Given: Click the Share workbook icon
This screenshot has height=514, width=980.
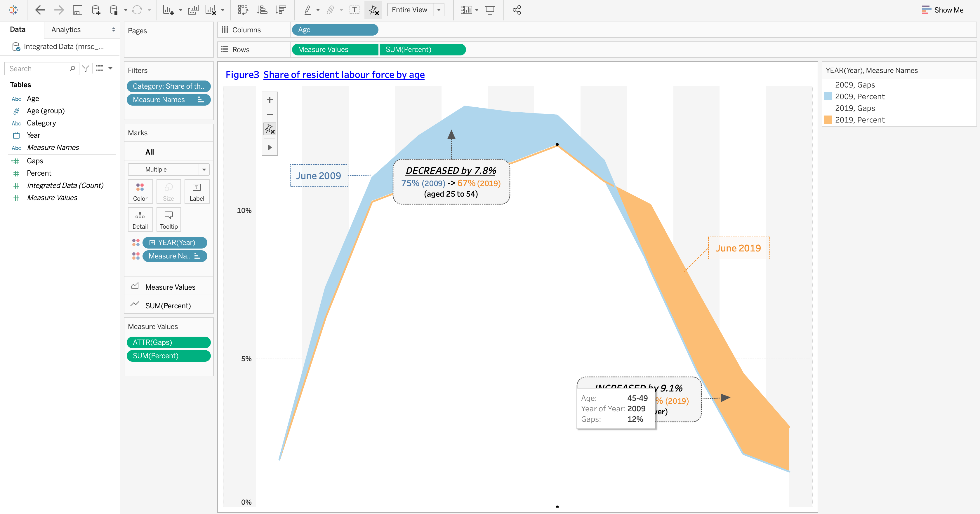Looking at the screenshot, I should coord(517,10).
